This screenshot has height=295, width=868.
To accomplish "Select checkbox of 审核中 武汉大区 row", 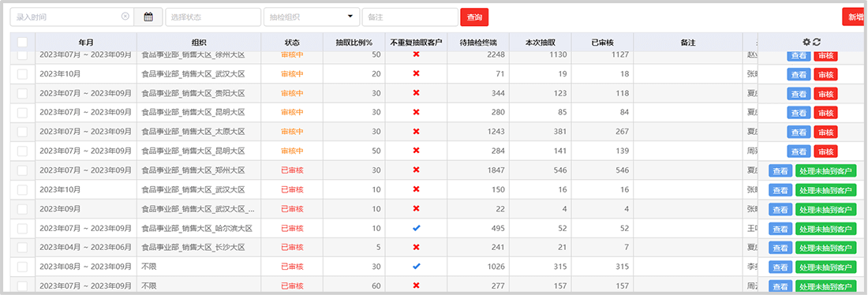I will point(22,73).
